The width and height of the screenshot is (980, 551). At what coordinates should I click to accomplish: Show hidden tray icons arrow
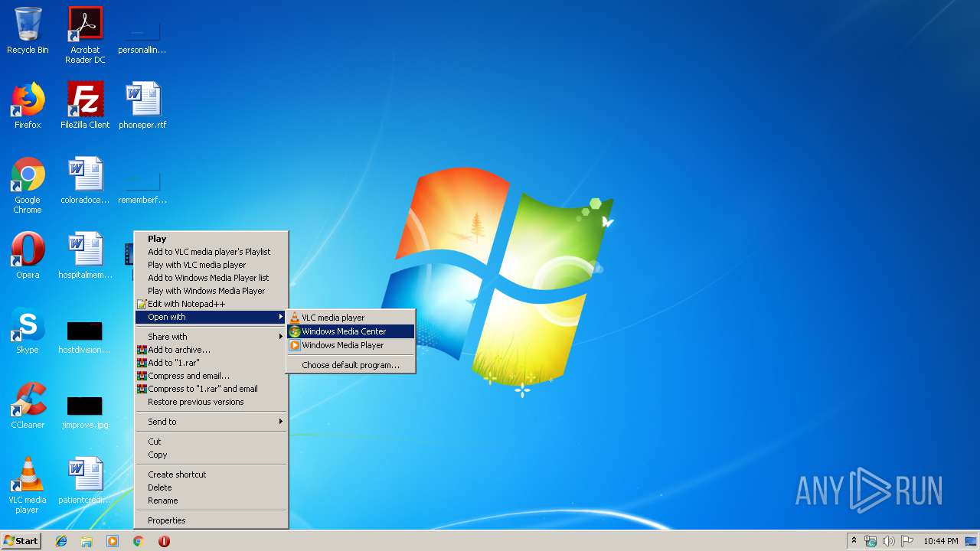[x=854, y=541]
